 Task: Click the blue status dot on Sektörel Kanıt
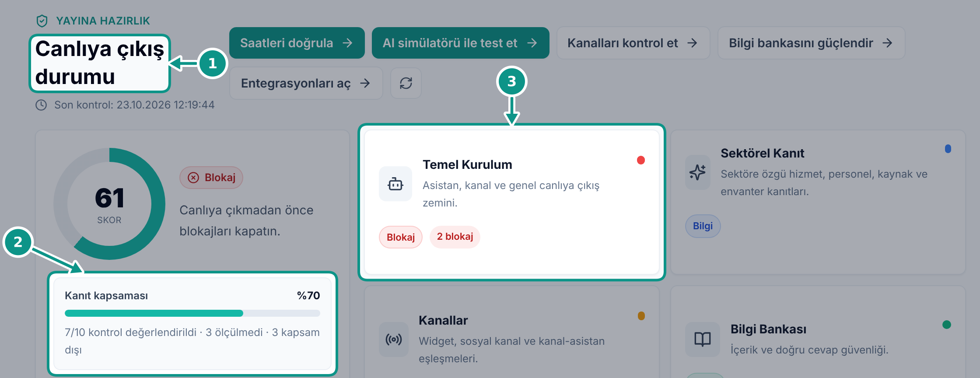[948, 149]
